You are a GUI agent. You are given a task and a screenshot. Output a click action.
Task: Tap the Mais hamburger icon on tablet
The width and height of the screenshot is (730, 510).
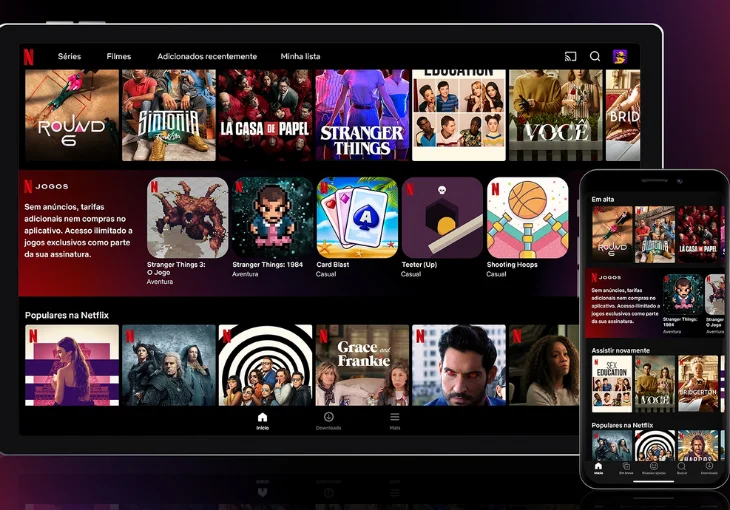click(395, 417)
